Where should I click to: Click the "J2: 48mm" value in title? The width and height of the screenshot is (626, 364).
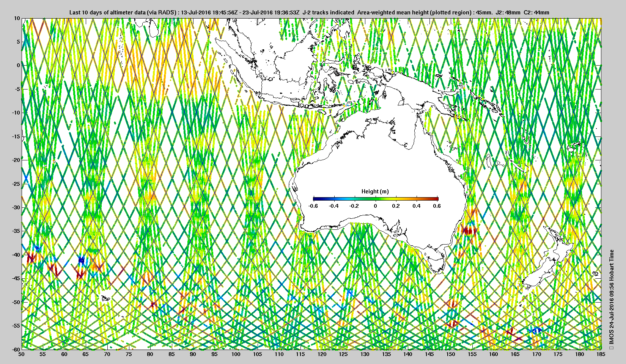pyautogui.click(x=508, y=13)
